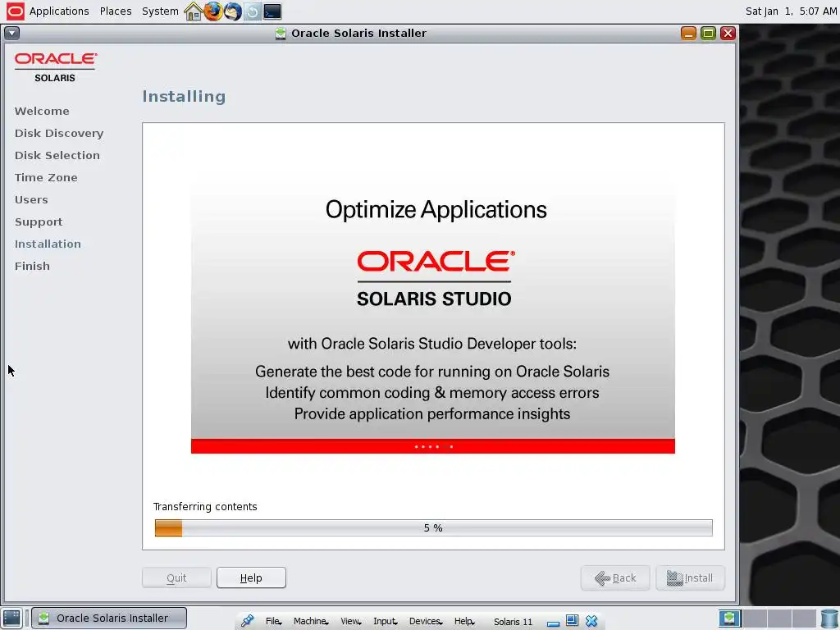Select the Users step in sidebar

31,200
